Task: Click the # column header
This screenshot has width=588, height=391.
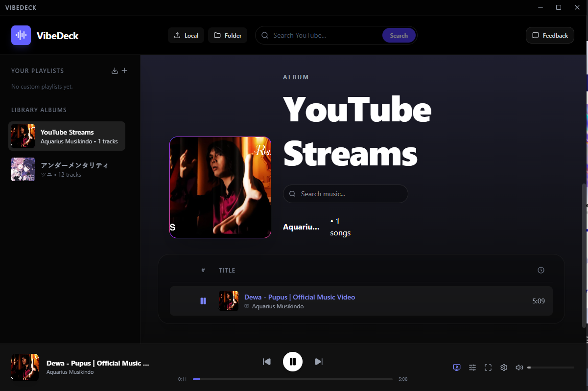Action: 203,270
